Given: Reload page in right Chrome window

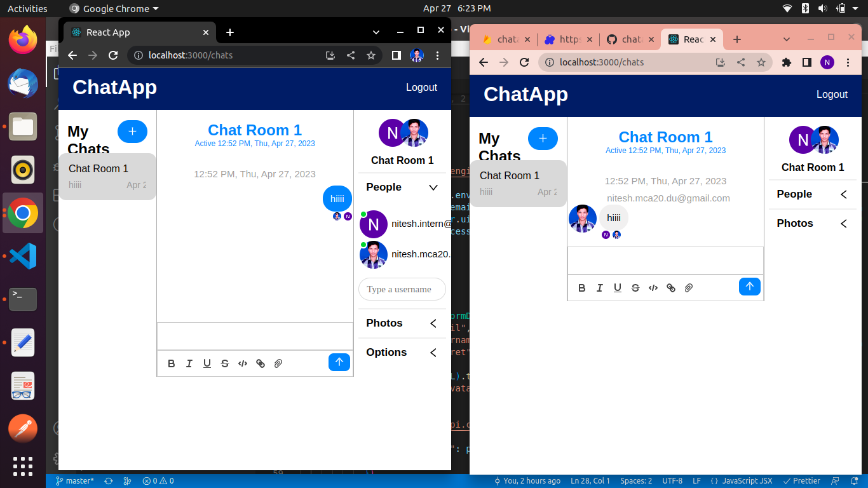Looking at the screenshot, I should click(524, 62).
